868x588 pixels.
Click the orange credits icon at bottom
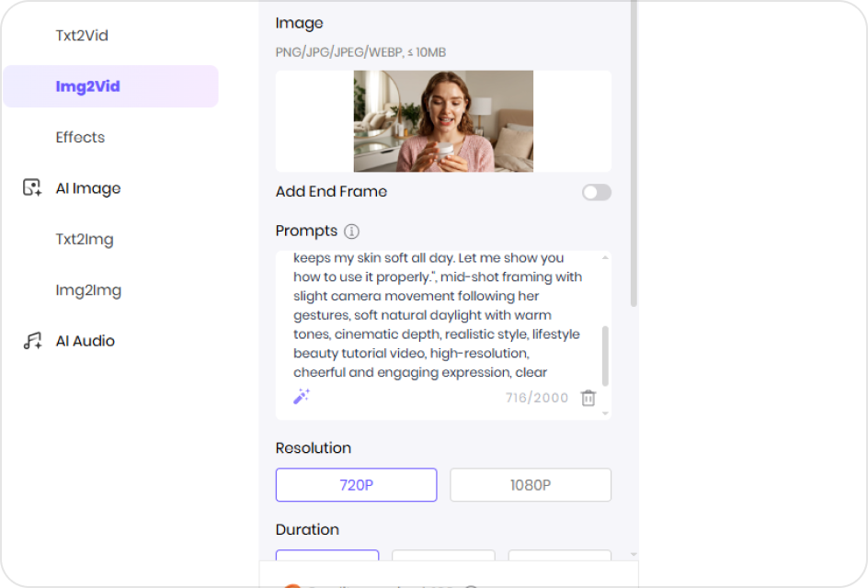click(x=292, y=584)
